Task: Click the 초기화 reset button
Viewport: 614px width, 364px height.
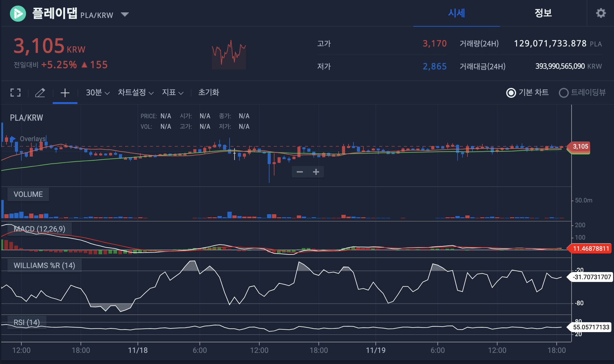Action: [x=208, y=93]
